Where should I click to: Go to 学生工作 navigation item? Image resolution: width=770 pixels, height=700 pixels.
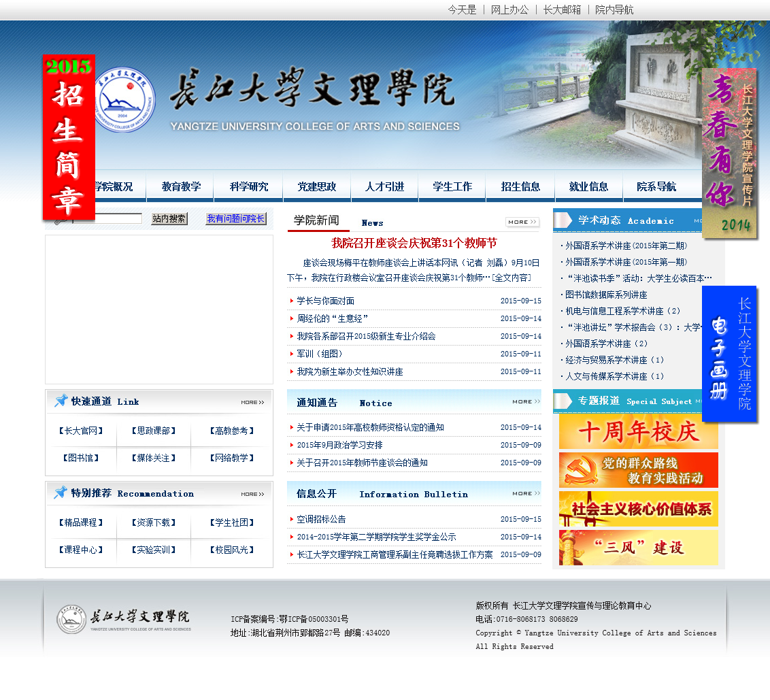[x=452, y=186]
